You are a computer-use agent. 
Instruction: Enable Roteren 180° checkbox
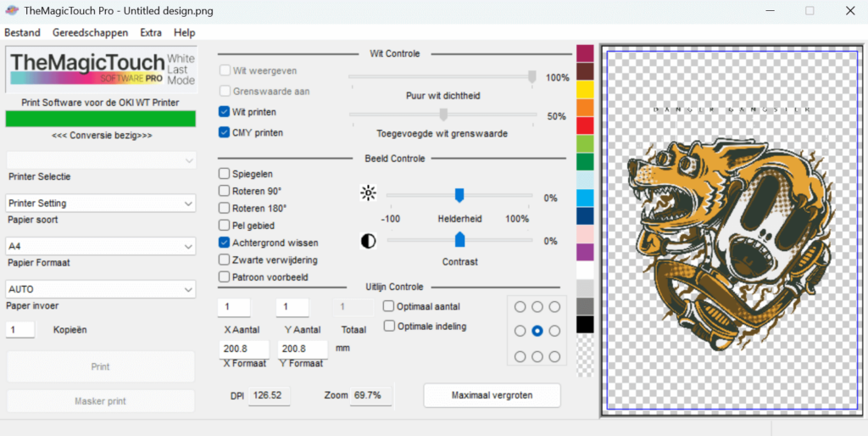click(224, 209)
